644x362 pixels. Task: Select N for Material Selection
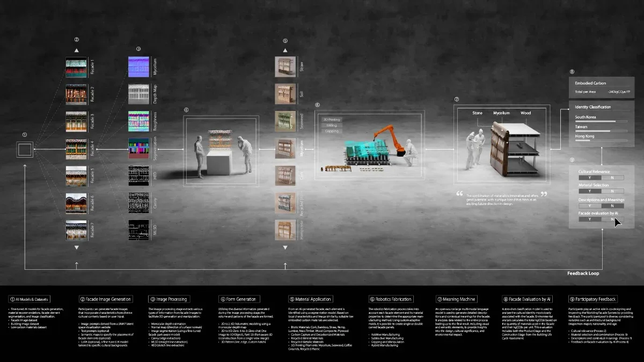pos(612,191)
